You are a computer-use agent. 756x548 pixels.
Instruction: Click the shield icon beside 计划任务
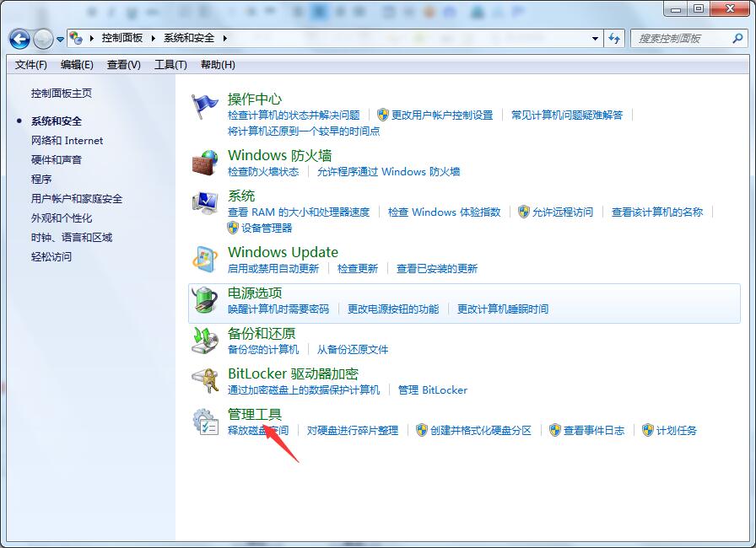pos(648,430)
